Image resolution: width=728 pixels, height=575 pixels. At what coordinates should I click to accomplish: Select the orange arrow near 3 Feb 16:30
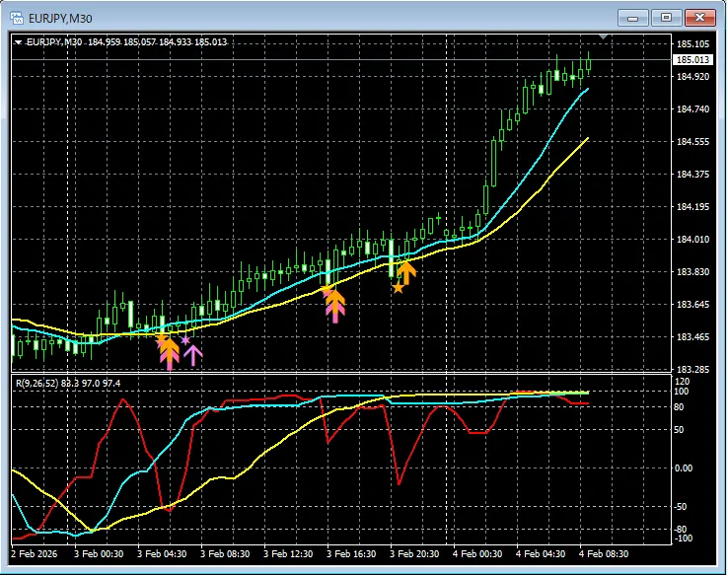click(x=335, y=299)
